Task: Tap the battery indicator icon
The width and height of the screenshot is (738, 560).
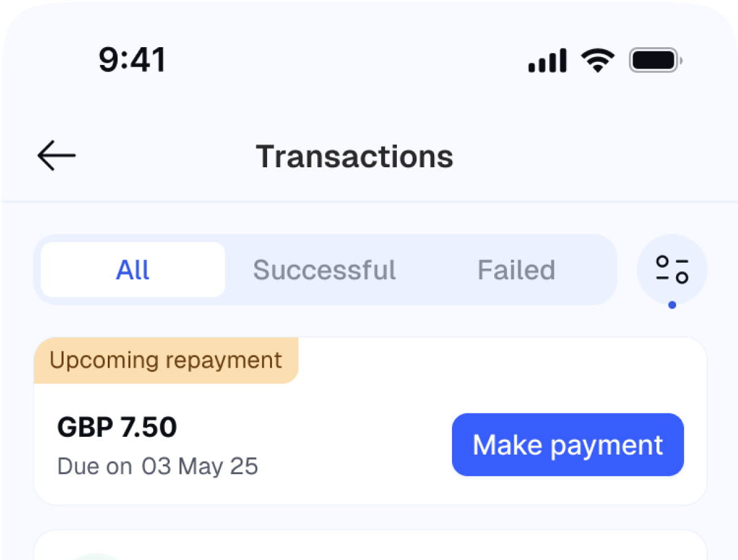Action: (x=653, y=59)
